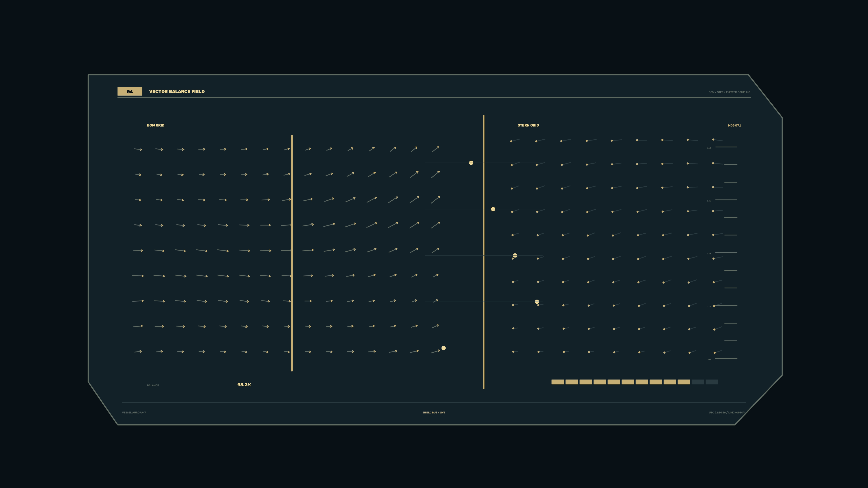
Task: Click the second horizontal track slider knob
Action: click(x=493, y=209)
